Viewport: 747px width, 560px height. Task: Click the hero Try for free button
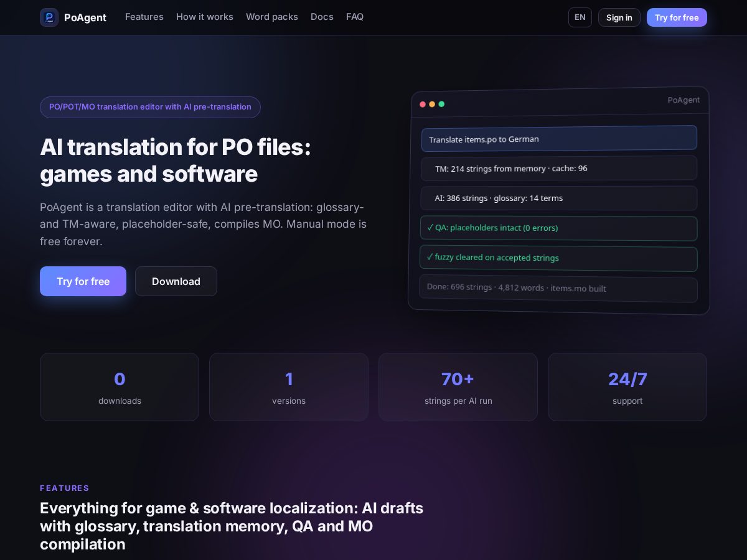pos(83,281)
